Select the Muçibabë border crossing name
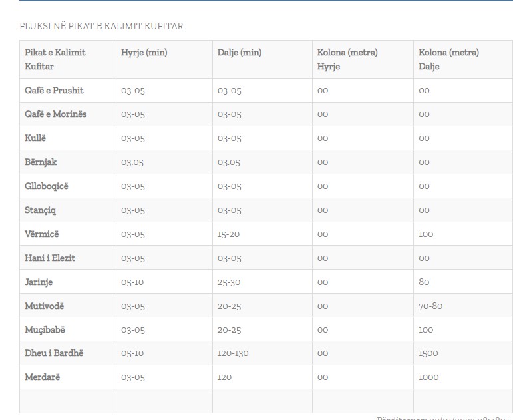Image resolution: width=513 pixels, height=420 pixels. click(x=45, y=330)
